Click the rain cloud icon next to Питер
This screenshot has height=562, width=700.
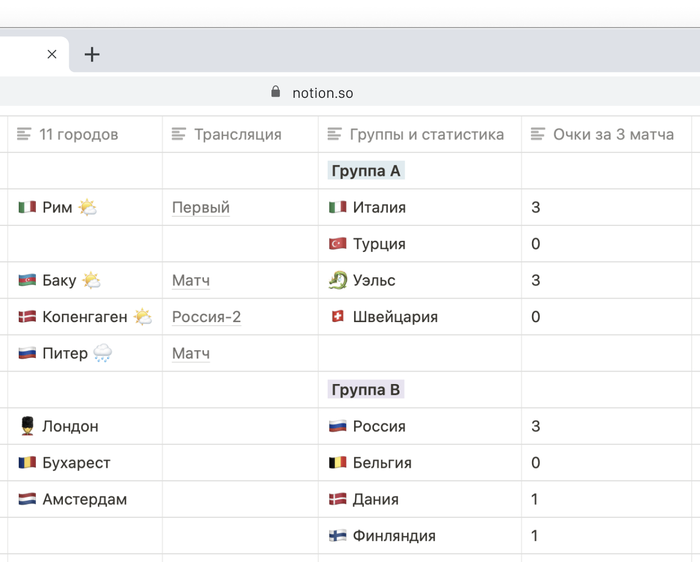coord(102,354)
